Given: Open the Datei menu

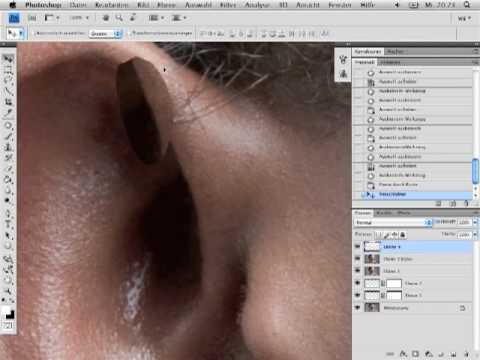Looking at the screenshot, I should point(78,5).
